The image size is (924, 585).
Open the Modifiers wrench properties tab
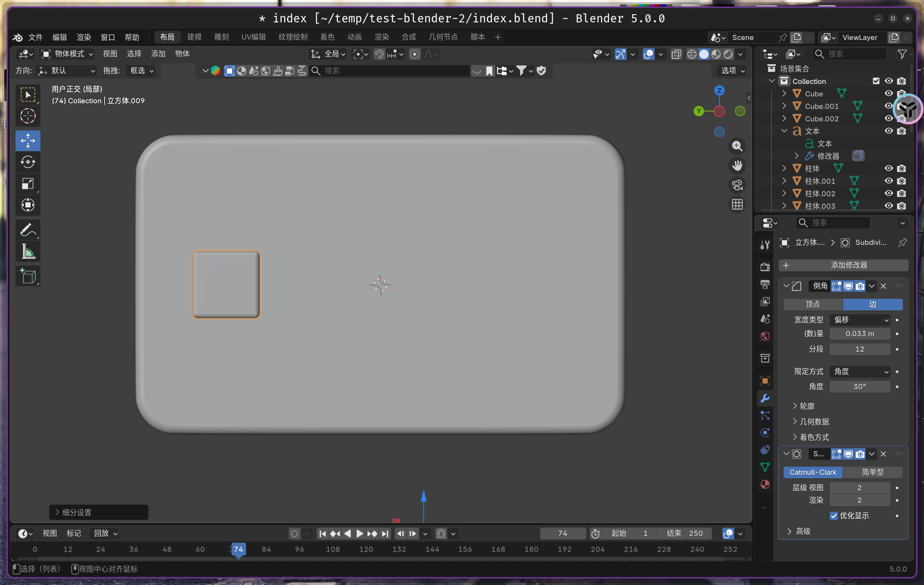click(x=765, y=398)
